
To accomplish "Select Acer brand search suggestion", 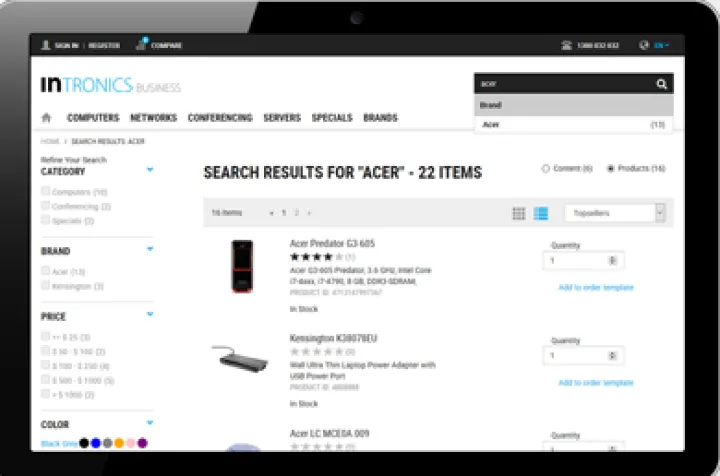I will click(574, 125).
